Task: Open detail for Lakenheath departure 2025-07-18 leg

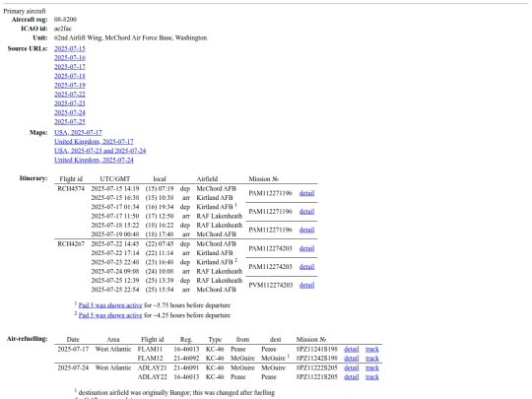Action: tap(306, 230)
